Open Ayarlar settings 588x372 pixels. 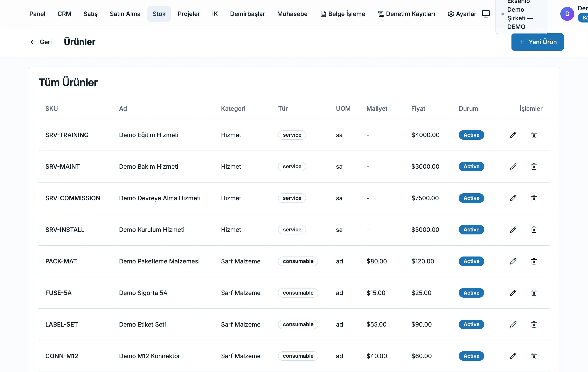pos(462,14)
